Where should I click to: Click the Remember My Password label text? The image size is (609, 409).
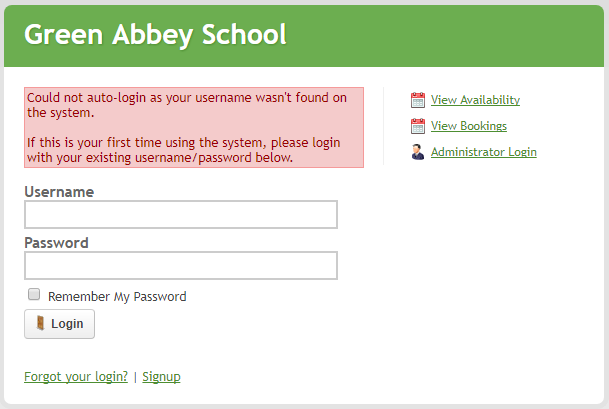coord(117,296)
